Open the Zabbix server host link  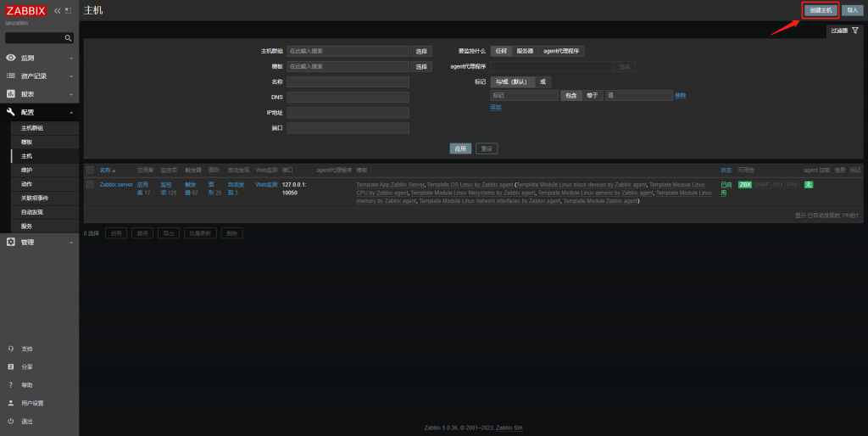coord(116,184)
